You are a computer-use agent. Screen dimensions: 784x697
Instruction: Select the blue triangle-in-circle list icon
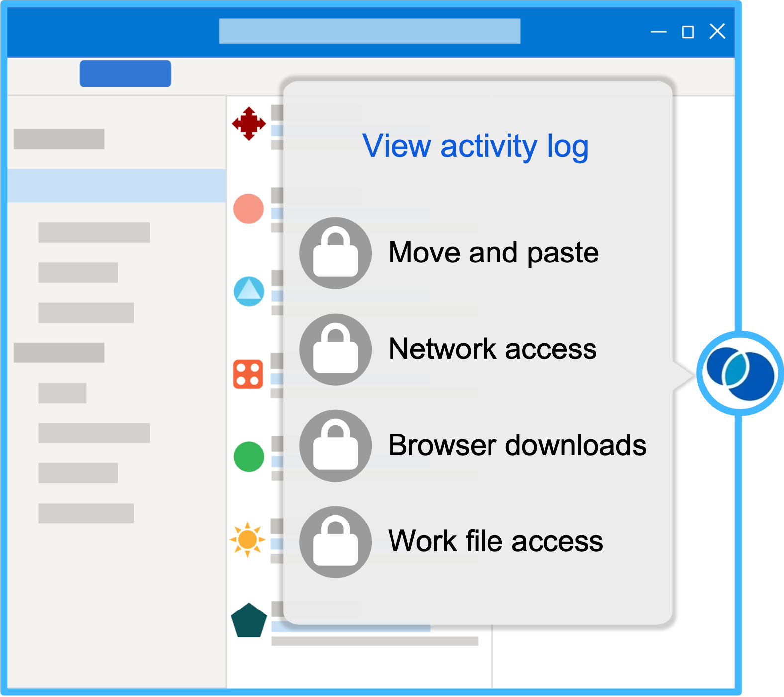click(x=249, y=291)
